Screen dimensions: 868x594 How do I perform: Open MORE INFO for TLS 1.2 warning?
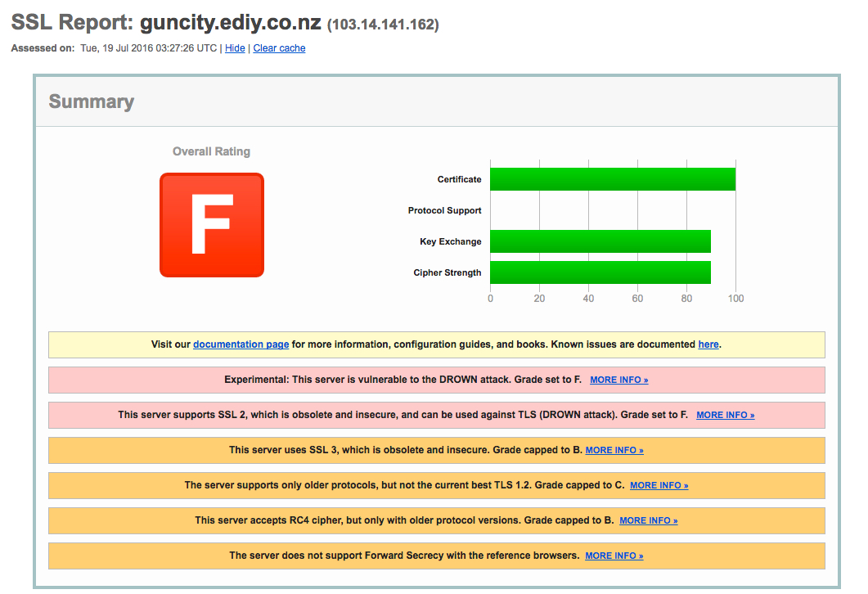pyautogui.click(x=659, y=485)
